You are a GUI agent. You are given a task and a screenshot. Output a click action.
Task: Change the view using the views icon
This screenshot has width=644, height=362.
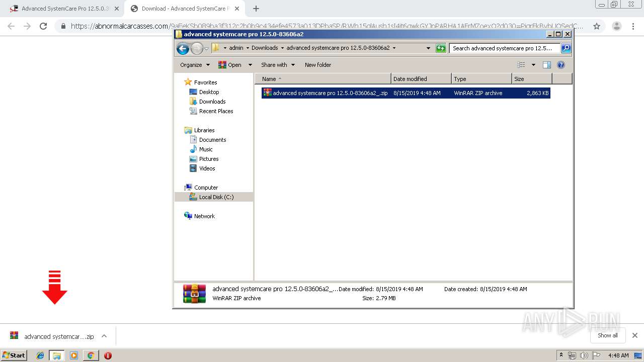521,65
